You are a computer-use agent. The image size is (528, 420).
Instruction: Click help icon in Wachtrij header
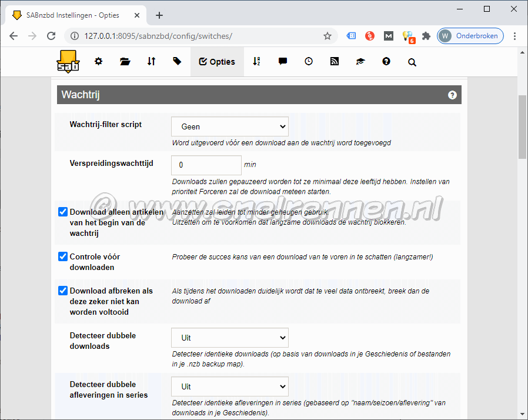(452, 95)
